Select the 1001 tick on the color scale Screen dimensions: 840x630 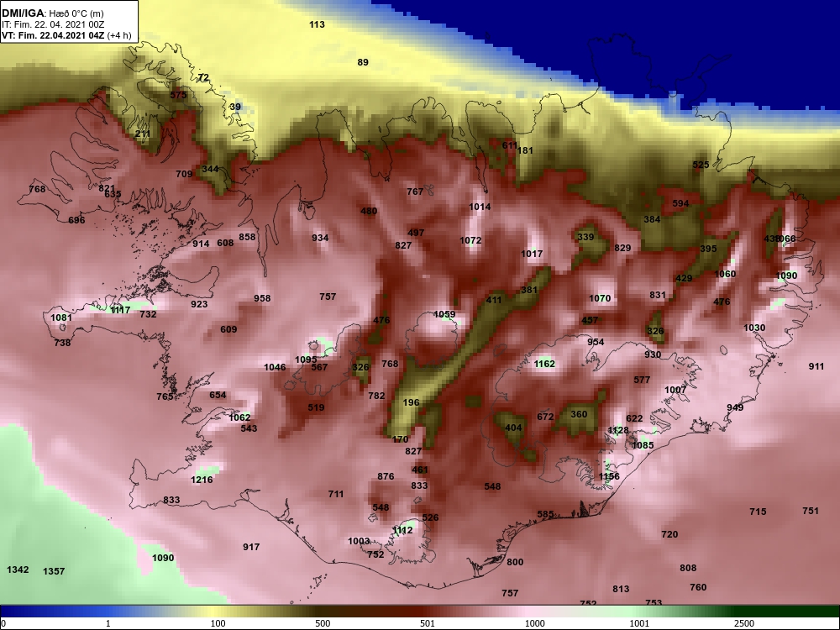tap(639, 623)
